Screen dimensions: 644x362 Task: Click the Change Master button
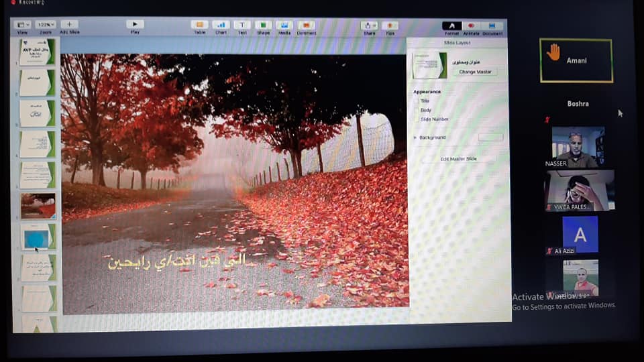click(x=475, y=72)
